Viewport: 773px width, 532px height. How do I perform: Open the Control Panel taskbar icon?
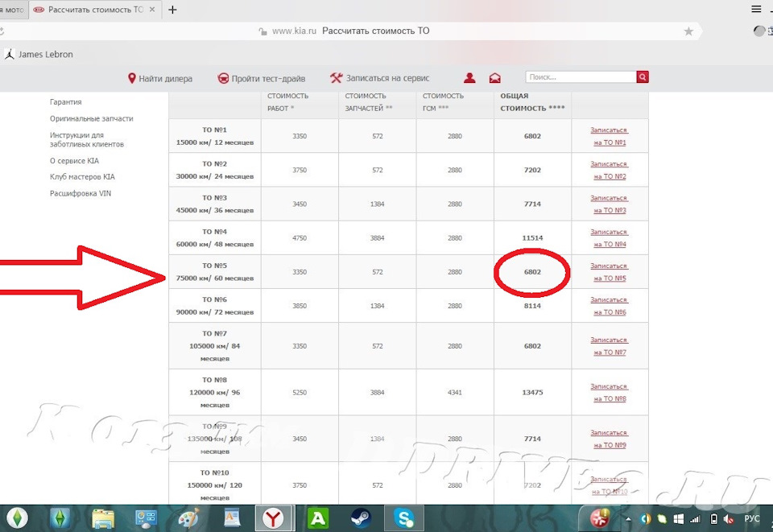coord(146,518)
